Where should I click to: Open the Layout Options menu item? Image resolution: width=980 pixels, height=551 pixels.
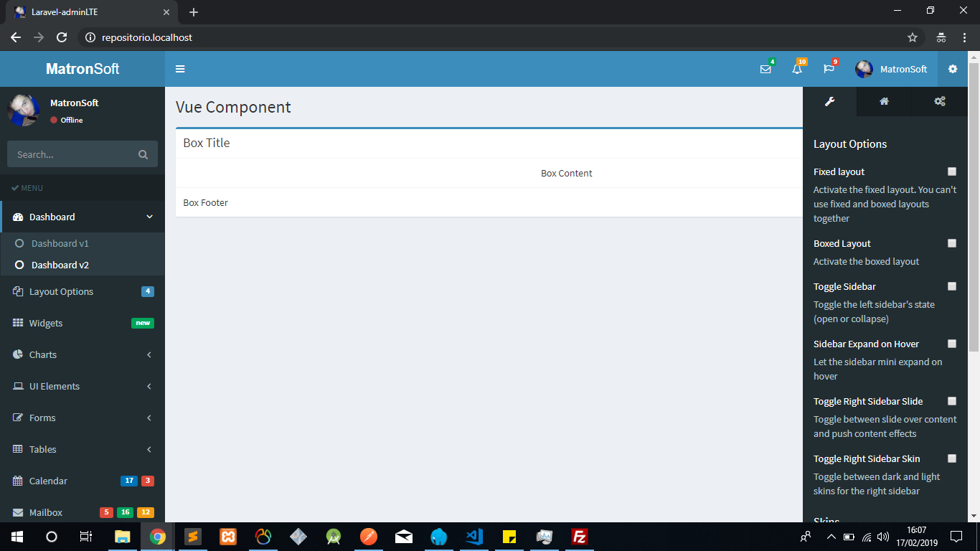(x=83, y=291)
